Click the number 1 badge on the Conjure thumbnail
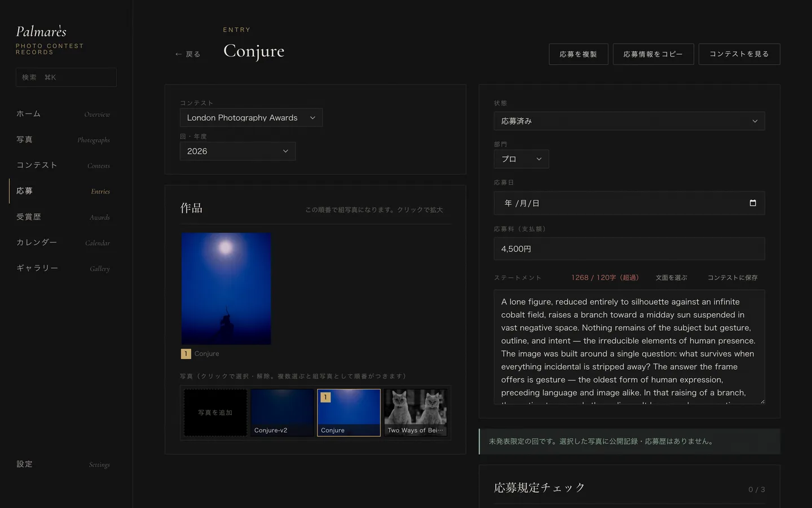 coord(325,397)
